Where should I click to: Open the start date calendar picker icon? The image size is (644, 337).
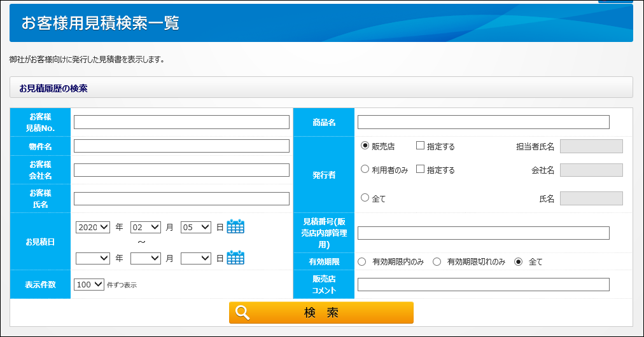coord(235,226)
